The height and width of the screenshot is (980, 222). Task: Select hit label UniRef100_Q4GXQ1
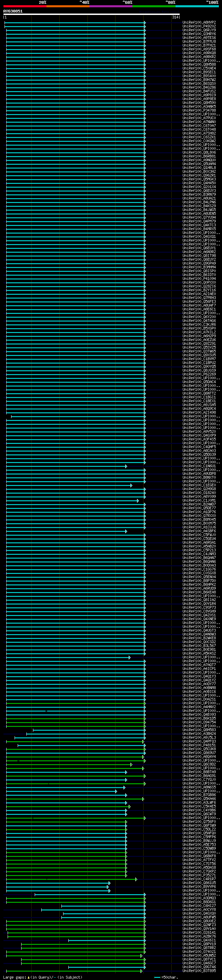point(199,237)
